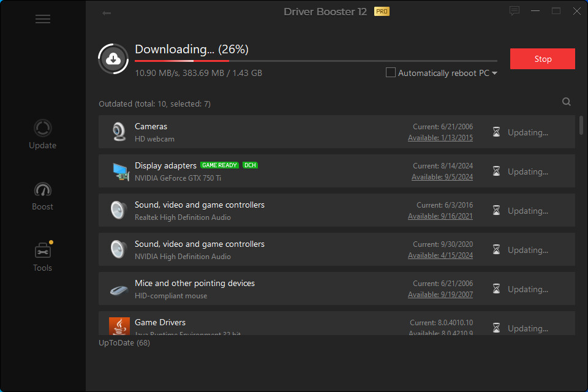Open the hamburger menu in sidebar

point(42,19)
